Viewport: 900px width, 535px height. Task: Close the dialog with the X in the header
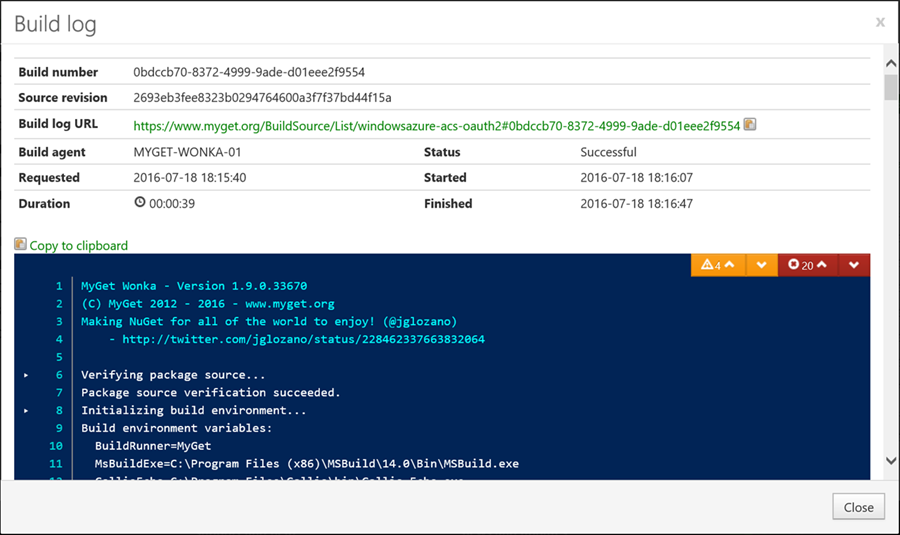click(x=880, y=22)
